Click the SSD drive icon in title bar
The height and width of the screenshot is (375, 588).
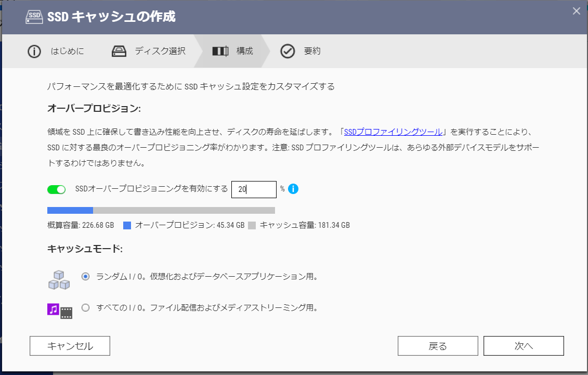(x=34, y=17)
